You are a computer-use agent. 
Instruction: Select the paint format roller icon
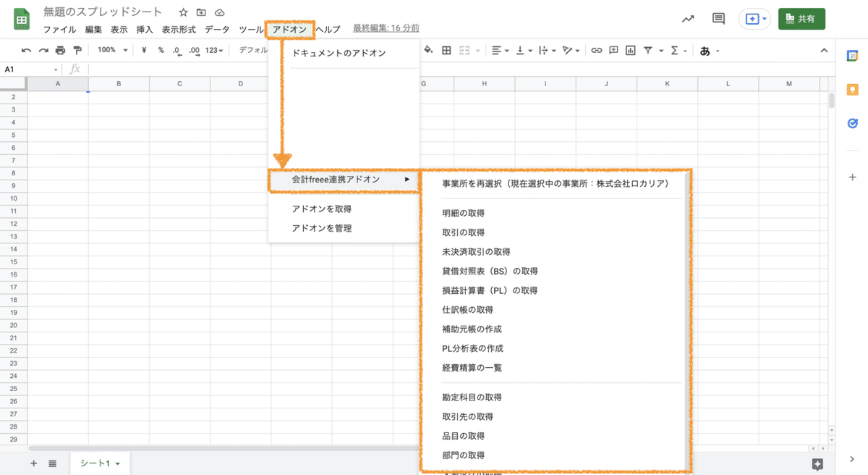77,50
